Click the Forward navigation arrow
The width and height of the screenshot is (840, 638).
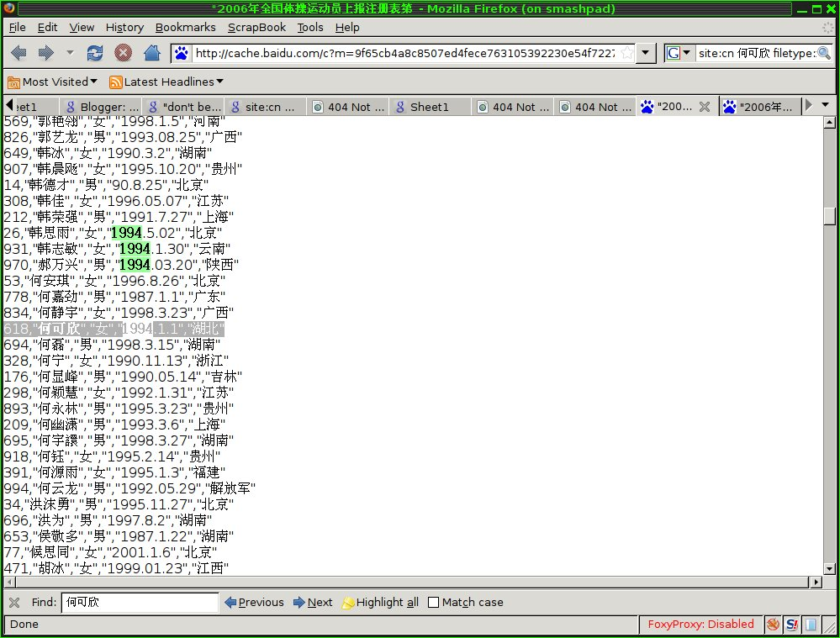45,53
